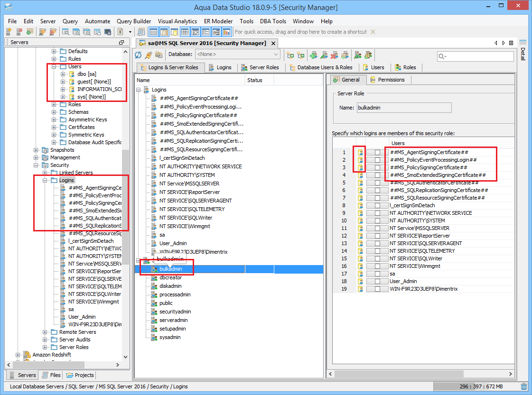532x395 pixels.
Task: Check membership box for NT AUTHORITY\SYSTEM
Action: coord(377,220)
